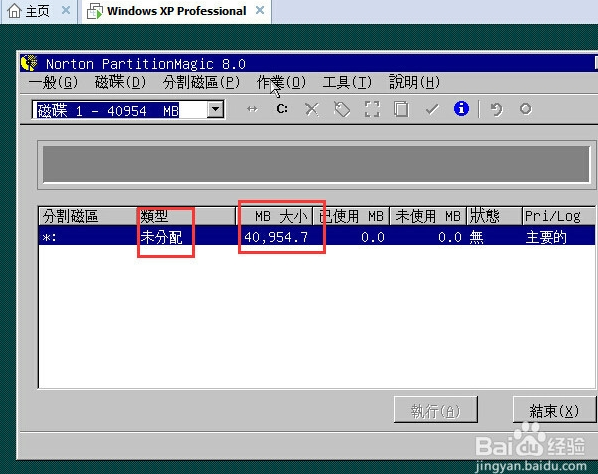Click the resize/move partition toolbar icon
598x474 pixels.
[x=252, y=109]
